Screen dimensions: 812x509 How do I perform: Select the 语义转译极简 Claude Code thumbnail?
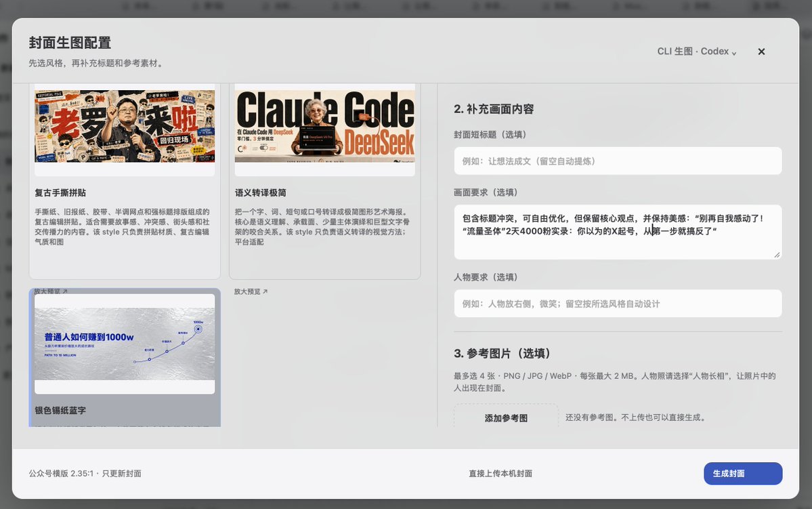pyautogui.click(x=324, y=127)
